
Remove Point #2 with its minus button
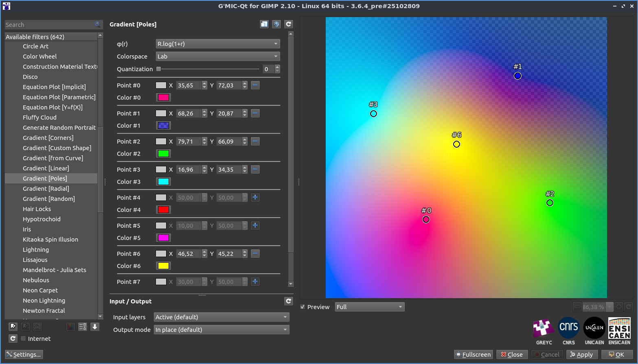tap(255, 142)
